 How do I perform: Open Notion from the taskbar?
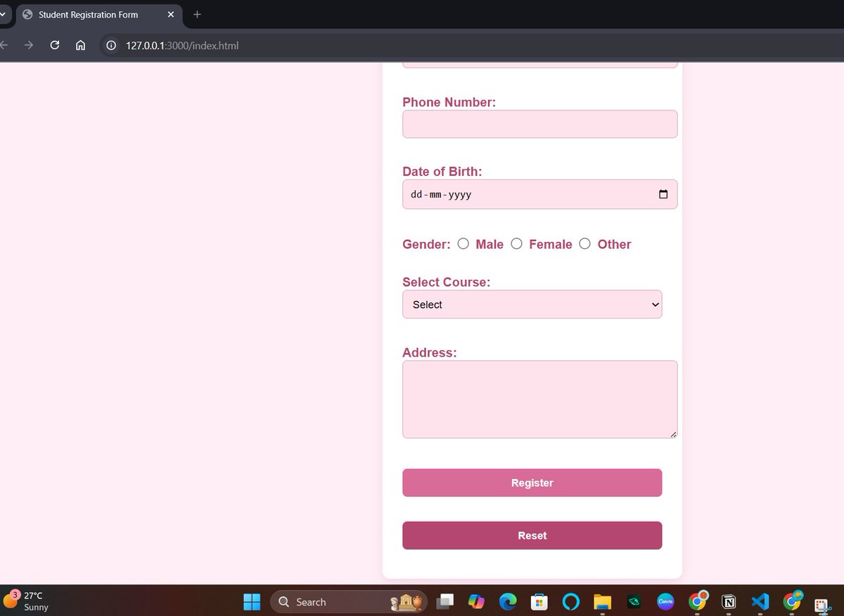pyautogui.click(x=728, y=602)
